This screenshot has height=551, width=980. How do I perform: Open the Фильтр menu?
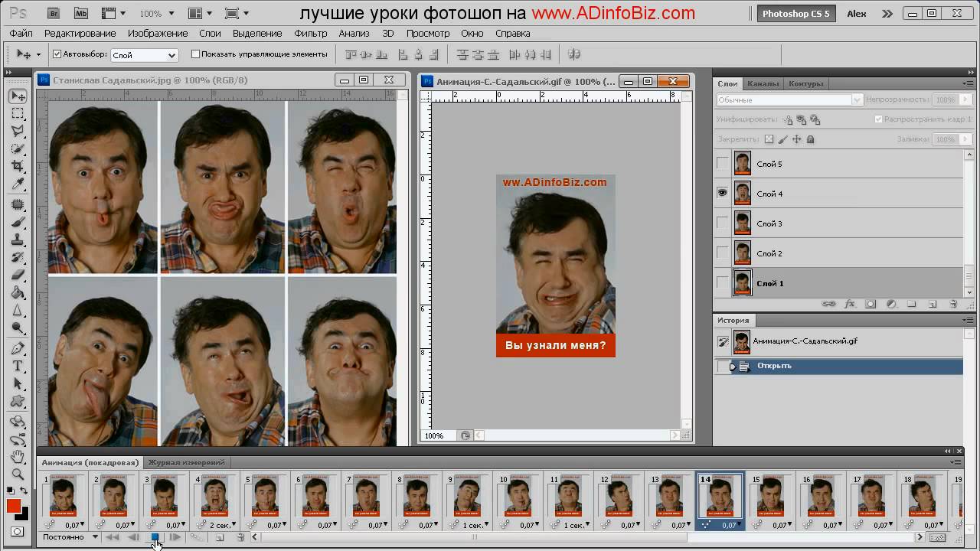click(310, 34)
